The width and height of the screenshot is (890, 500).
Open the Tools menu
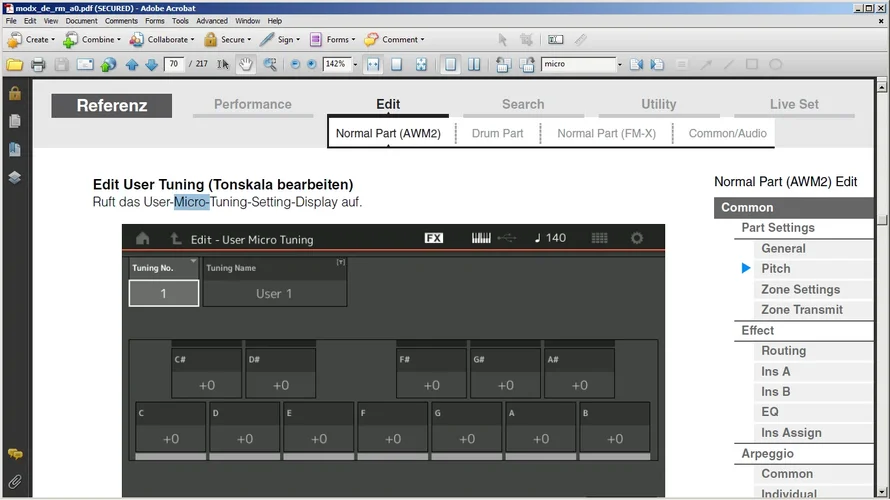tap(180, 21)
